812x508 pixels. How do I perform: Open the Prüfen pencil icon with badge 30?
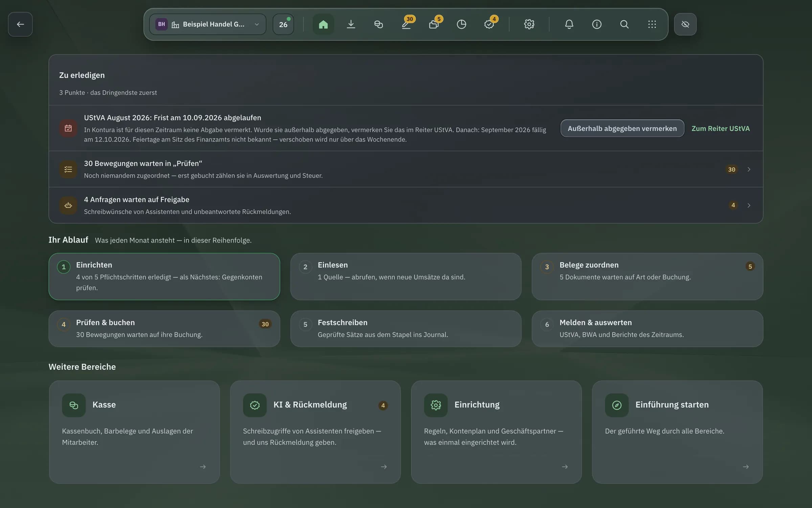[x=406, y=24]
